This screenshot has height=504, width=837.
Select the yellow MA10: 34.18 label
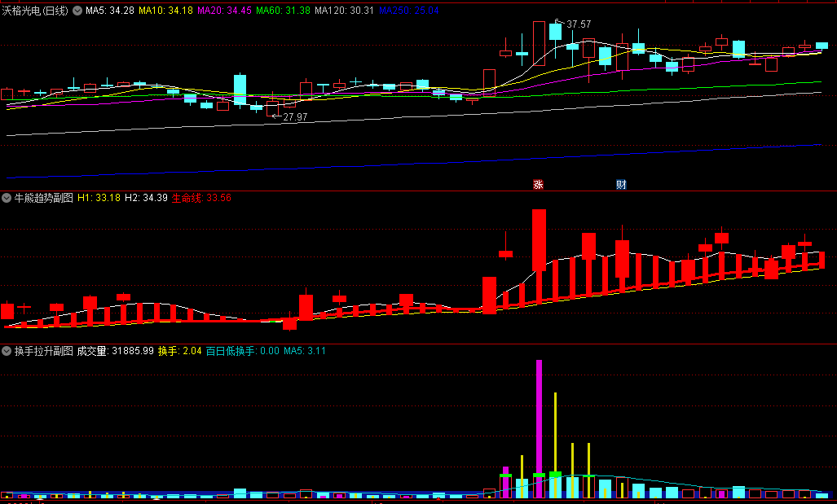coord(166,10)
